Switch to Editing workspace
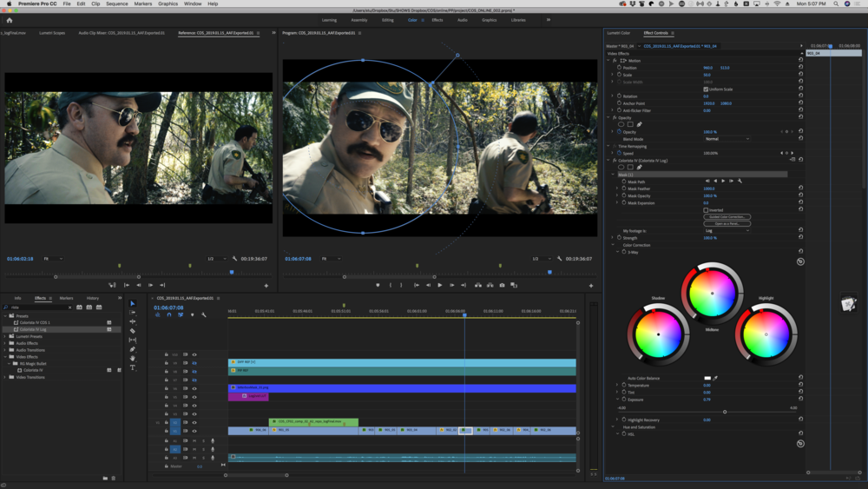 [387, 20]
